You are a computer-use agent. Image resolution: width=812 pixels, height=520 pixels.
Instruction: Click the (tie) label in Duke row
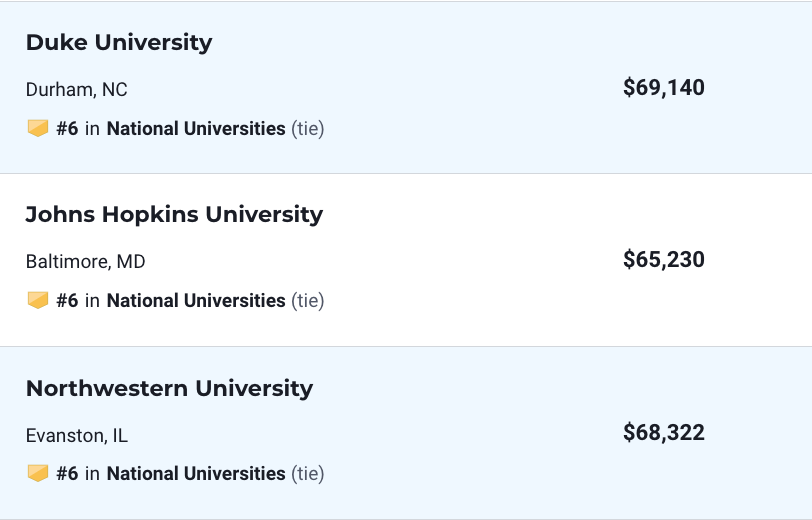308,128
